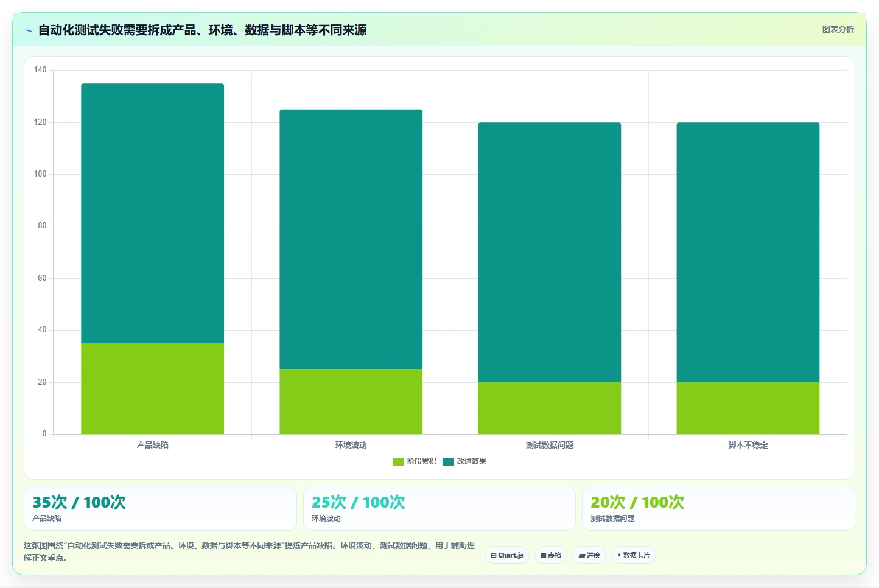Viewport: 879px width, 588px height.
Task: Click the green 测试数据问题 bar segment
Action: point(550,408)
